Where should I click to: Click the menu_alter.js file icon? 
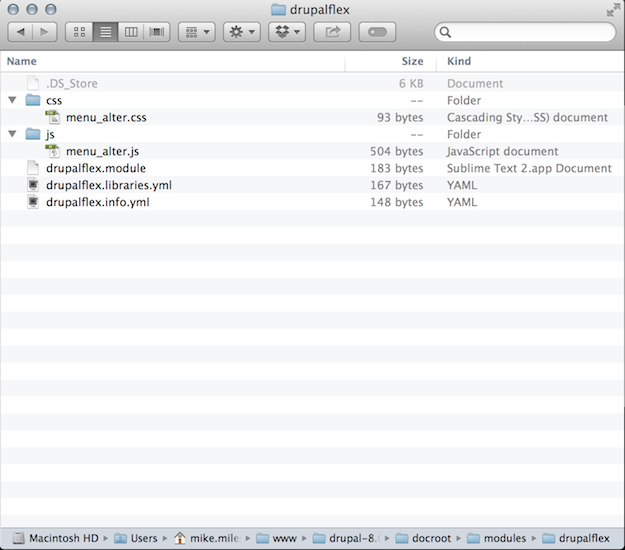coord(53,151)
